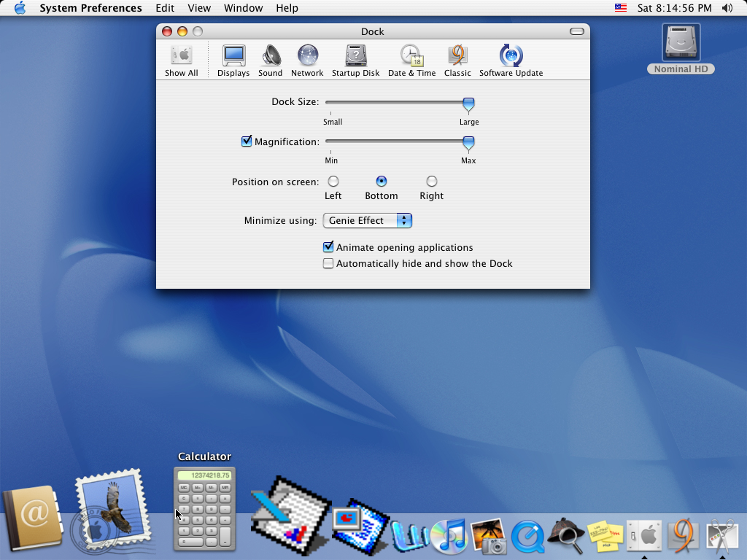The height and width of the screenshot is (560, 747).
Task: Click the scissors Grab icon in Dock
Action: tap(722, 536)
